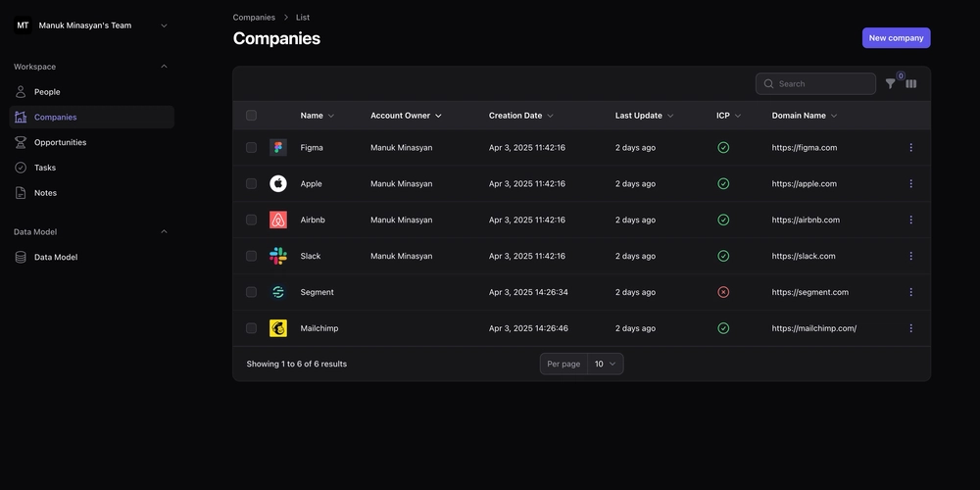This screenshot has width=980, height=490.
Task: Click the red ICP cross for Segment
Action: 723,292
